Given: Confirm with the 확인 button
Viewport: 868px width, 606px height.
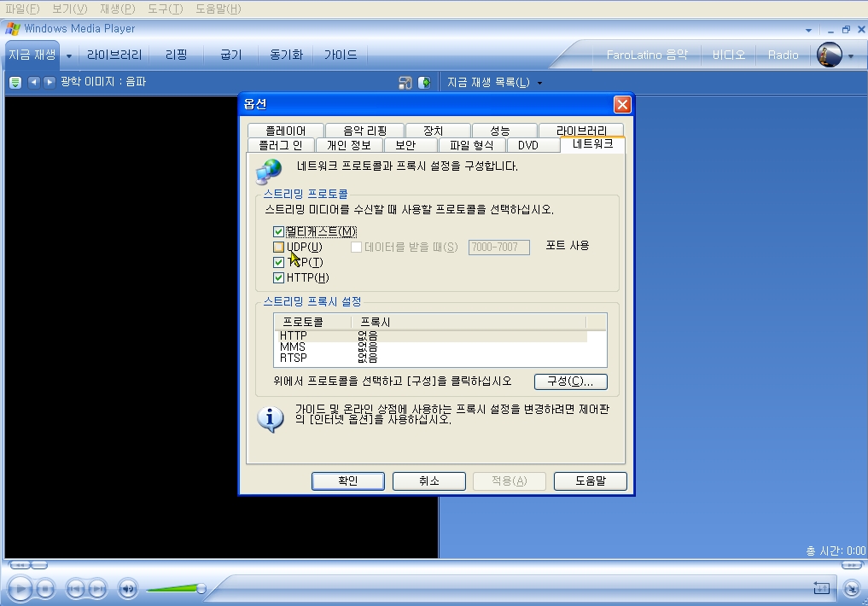Looking at the screenshot, I should coord(348,481).
